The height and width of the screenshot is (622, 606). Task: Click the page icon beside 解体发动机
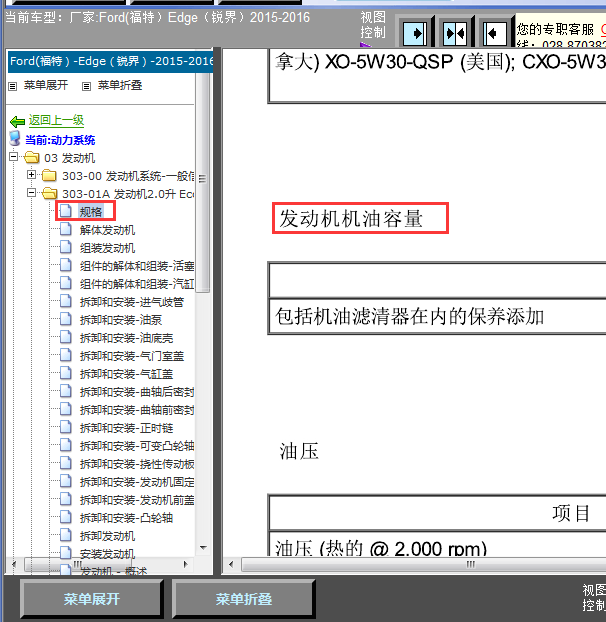click(x=65, y=229)
